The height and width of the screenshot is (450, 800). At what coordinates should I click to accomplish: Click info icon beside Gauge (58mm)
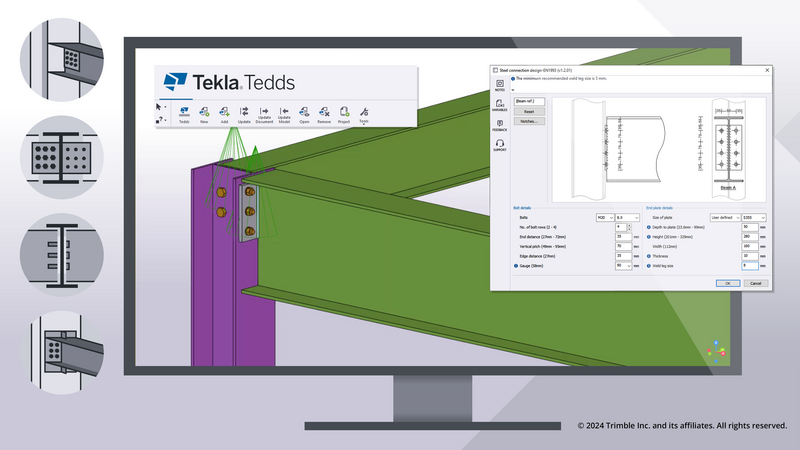click(x=516, y=266)
